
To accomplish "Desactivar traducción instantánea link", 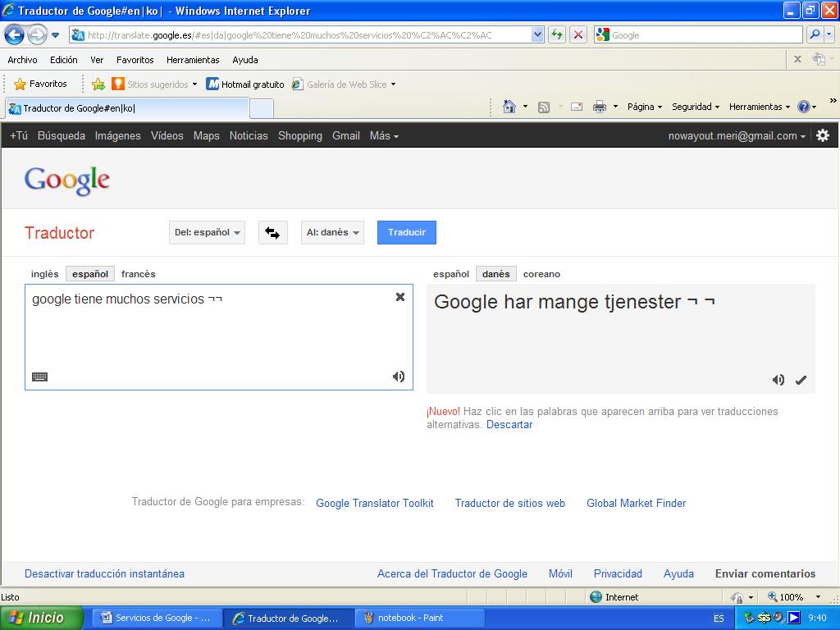I will (104, 573).
